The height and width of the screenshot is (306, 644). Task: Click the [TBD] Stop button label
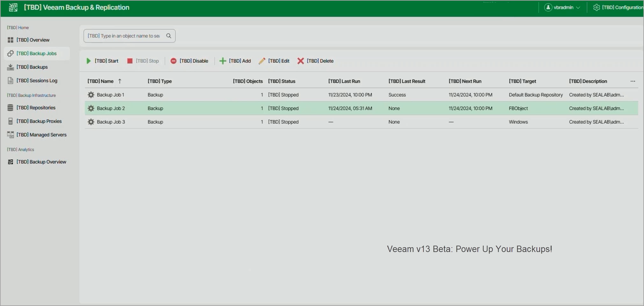[147, 61]
